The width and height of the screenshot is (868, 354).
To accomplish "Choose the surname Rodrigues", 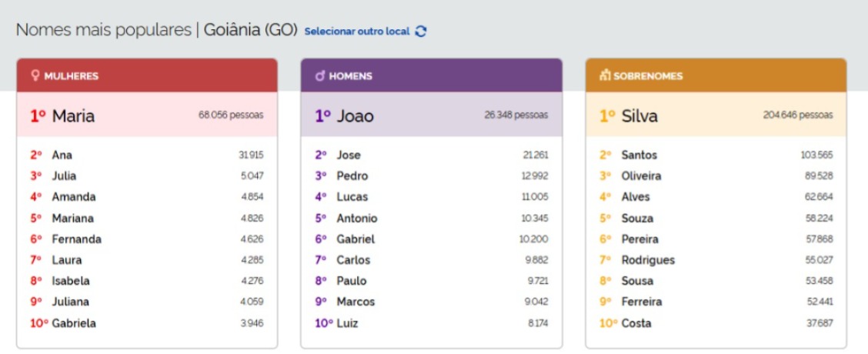I will pos(647,260).
